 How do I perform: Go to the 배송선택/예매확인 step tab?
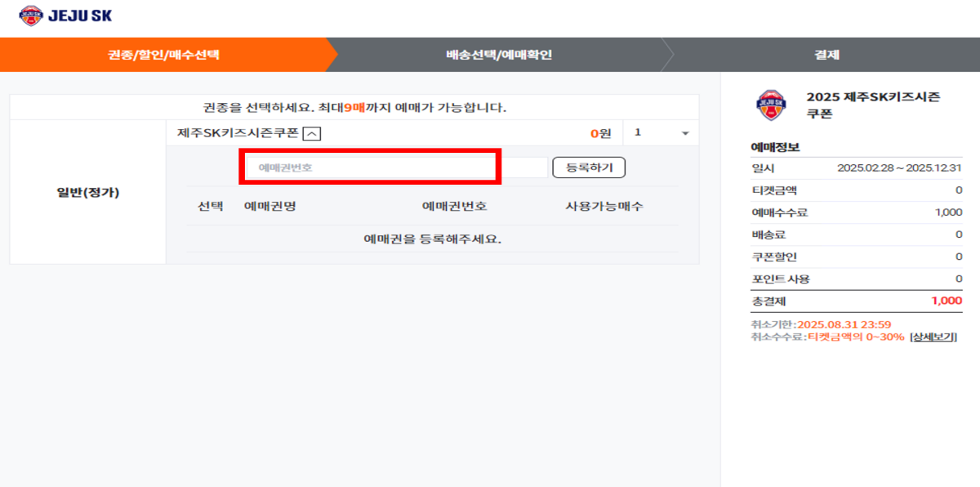(x=499, y=56)
